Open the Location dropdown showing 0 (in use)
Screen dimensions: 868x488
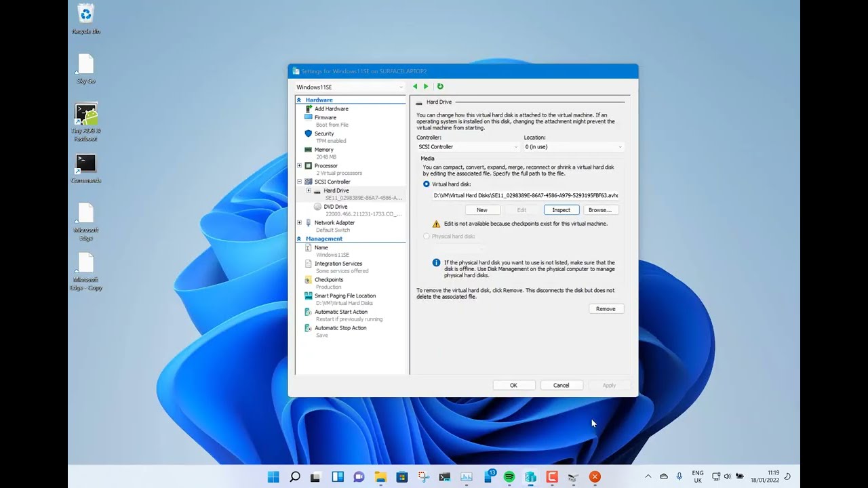point(573,146)
